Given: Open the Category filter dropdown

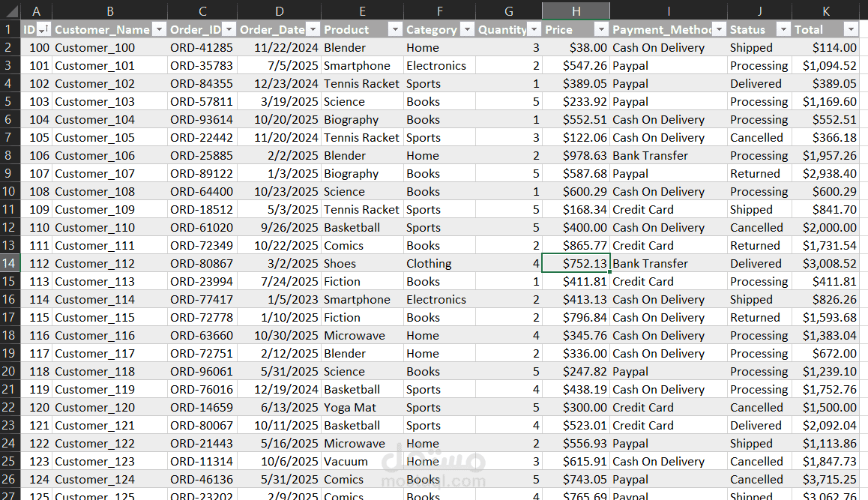Looking at the screenshot, I should tap(467, 29).
